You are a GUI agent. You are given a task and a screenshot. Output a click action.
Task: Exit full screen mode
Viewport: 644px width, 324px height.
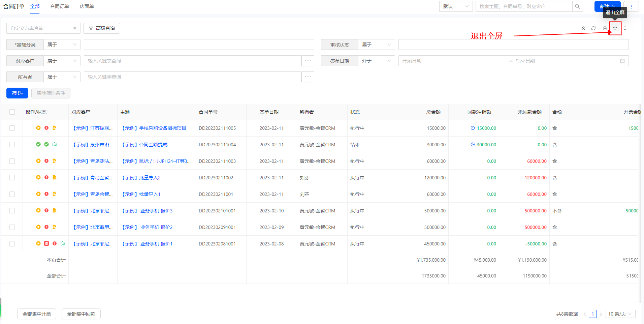[615, 28]
